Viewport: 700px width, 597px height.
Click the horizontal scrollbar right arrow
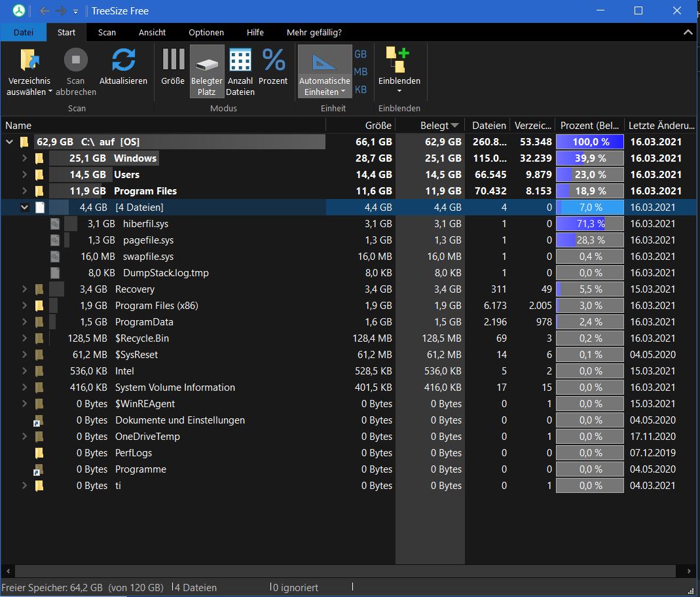click(689, 571)
